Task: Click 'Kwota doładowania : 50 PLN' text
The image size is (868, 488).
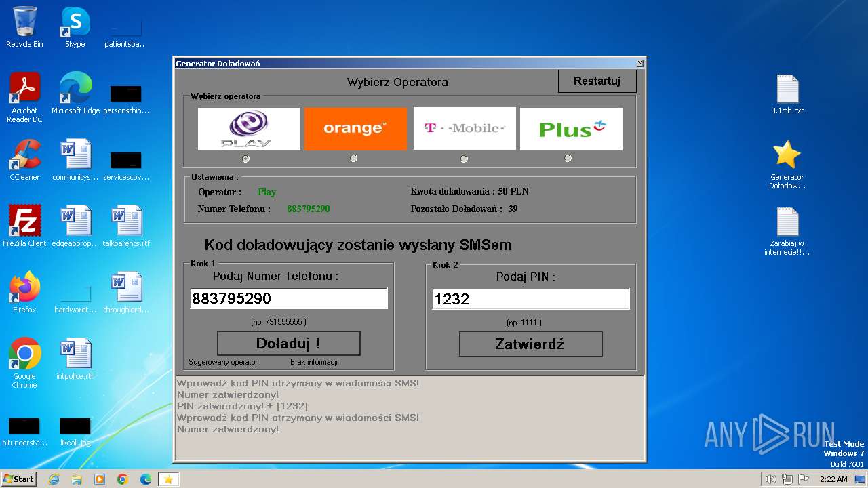Action: (469, 191)
